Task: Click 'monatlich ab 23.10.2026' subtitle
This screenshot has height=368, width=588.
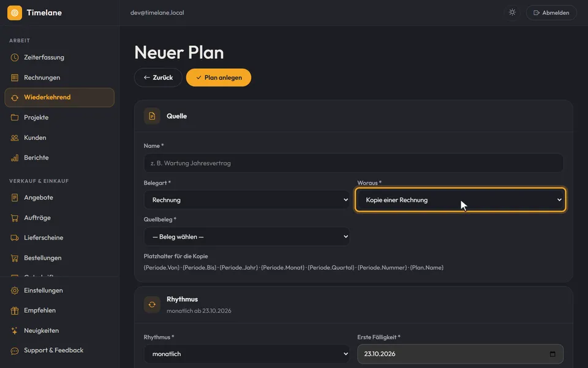Action: coord(198,311)
